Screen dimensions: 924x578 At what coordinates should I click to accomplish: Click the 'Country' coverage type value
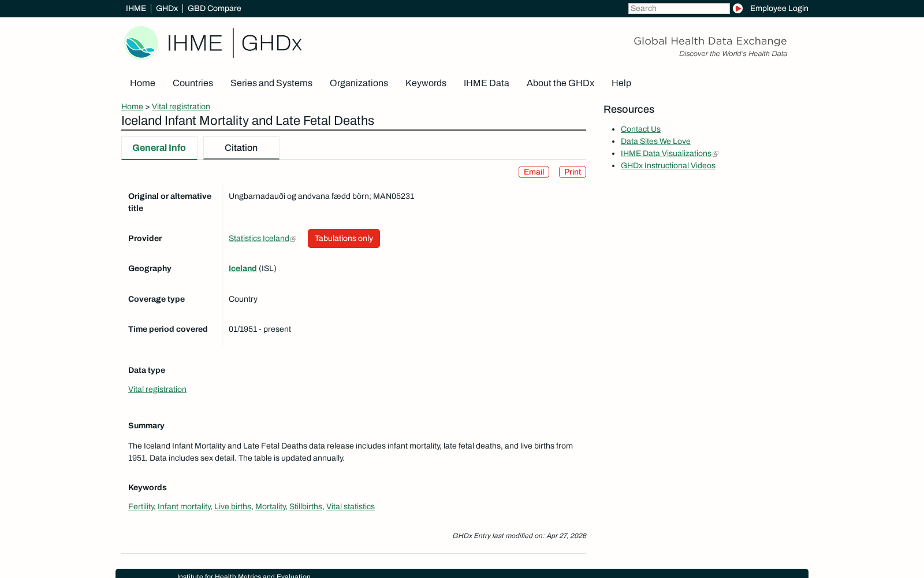click(x=243, y=299)
